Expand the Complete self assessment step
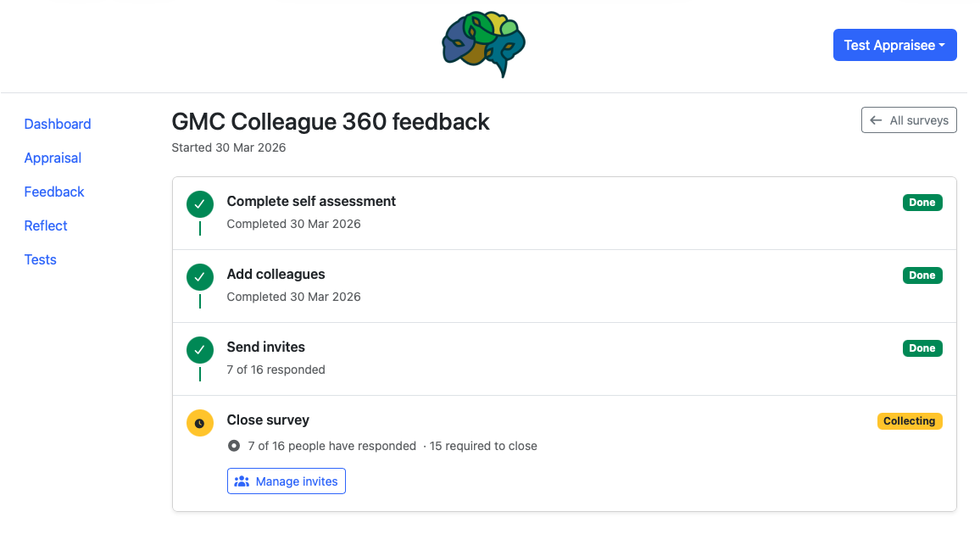Screen dimensions: 980x545 click(310, 202)
